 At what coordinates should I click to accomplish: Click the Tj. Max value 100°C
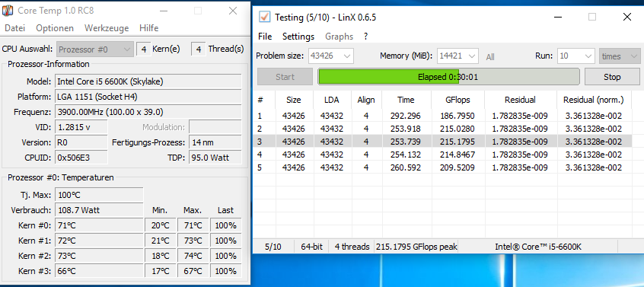(x=99, y=195)
